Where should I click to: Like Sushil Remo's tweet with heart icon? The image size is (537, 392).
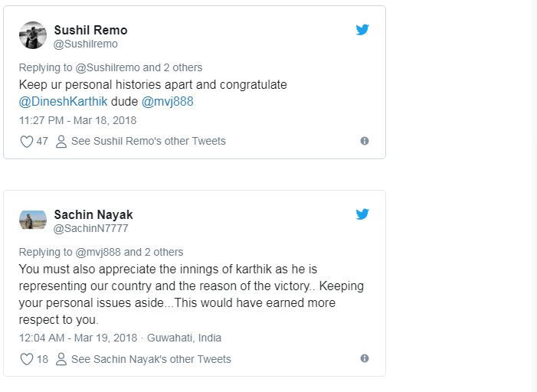click(x=26, y=142)
